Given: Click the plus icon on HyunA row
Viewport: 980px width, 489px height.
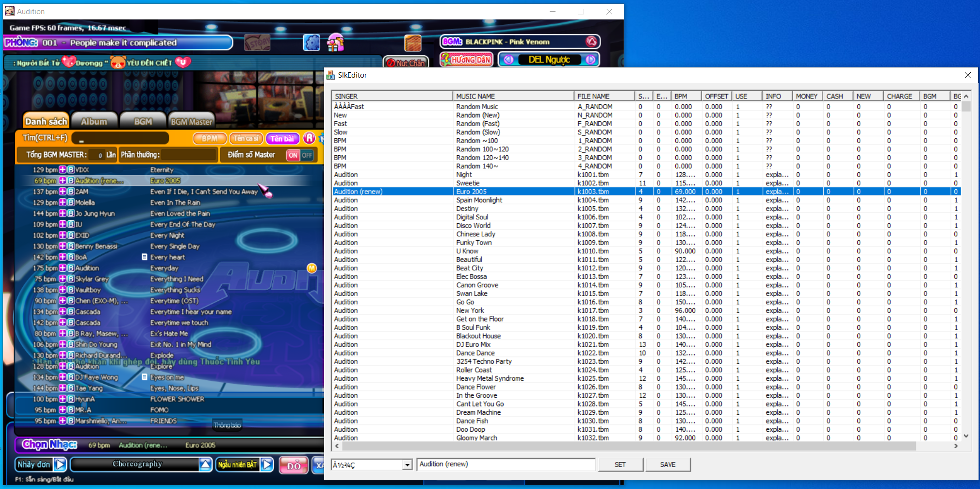Looking at the screenshot, I should coord(63,399).
